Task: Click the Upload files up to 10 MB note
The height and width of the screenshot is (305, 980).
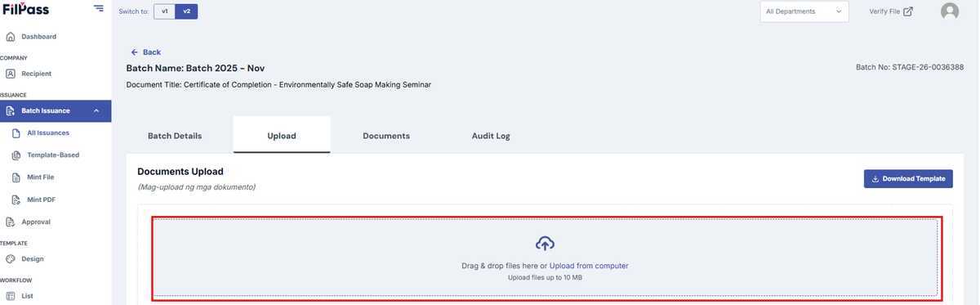Action: click(x=545, y=278)
